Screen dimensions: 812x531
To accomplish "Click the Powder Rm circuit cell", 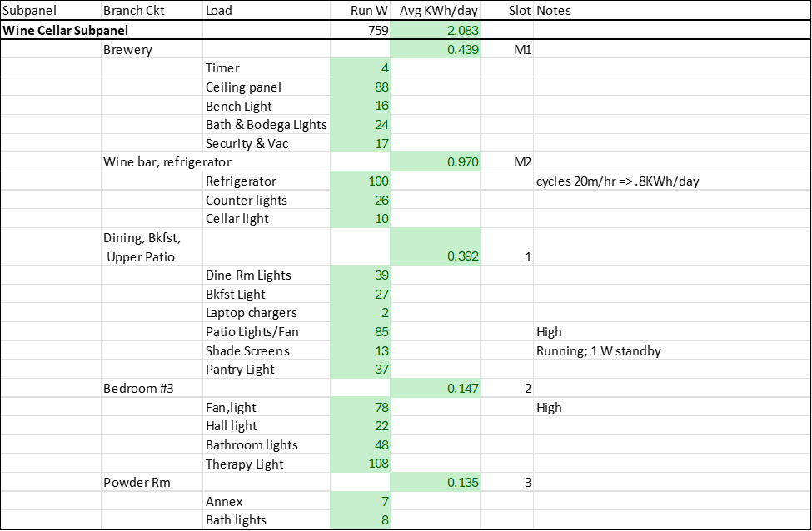I will point(132,483).
